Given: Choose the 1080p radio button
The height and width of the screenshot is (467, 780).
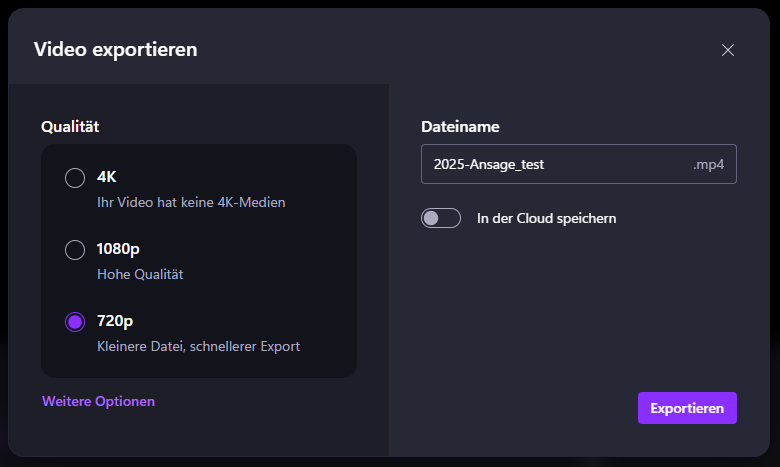Looking at the screenshot, I should pyautogui.click(x=75, y=250).
